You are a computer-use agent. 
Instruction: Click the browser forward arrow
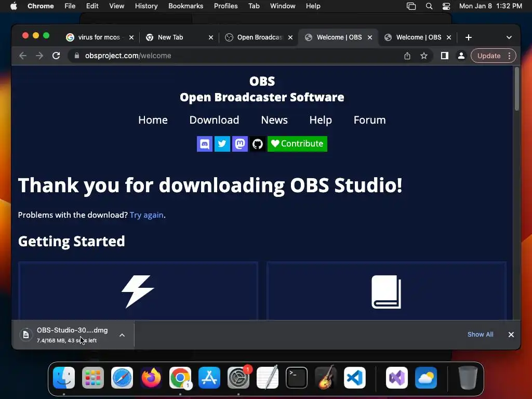coord(39,56)
